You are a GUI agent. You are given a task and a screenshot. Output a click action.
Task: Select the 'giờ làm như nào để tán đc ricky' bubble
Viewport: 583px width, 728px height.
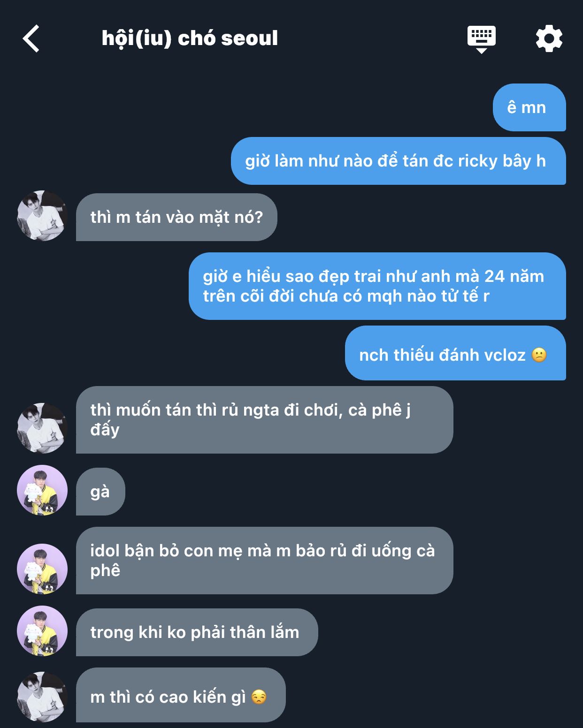[x=399, y=161]
